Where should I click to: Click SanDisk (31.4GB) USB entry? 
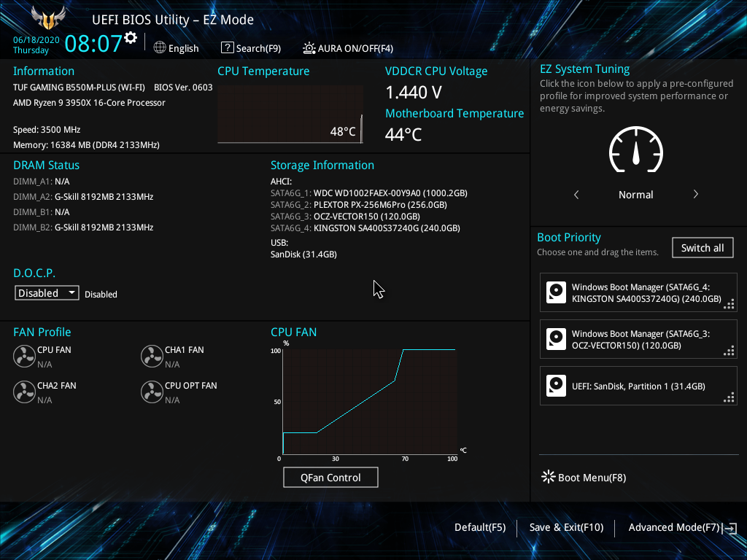[303, 254]
